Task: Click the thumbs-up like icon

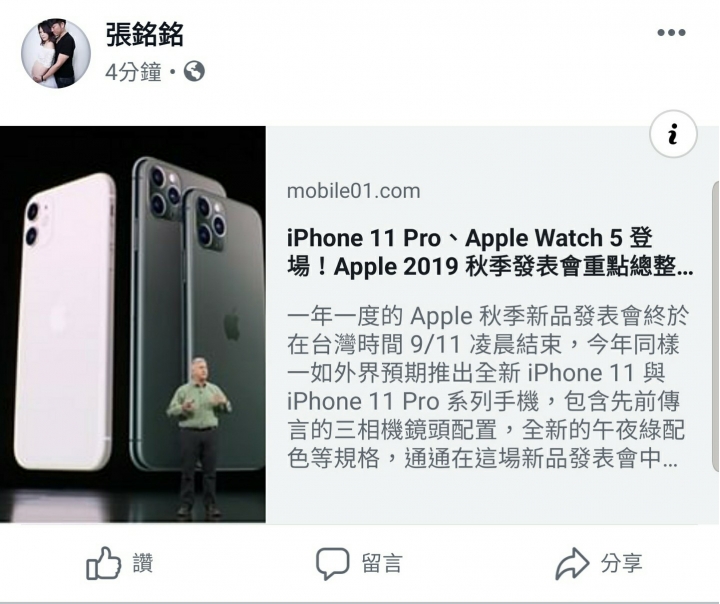Action: click(x=104, y=563)
